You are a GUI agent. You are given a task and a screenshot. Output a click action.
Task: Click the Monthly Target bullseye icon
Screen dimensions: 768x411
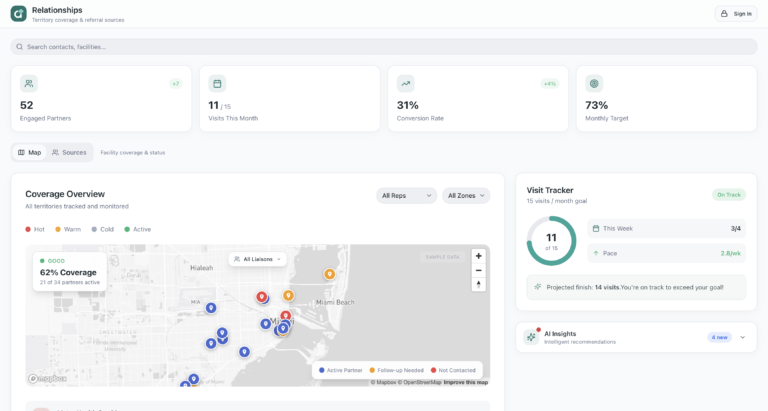click(594, 83)
